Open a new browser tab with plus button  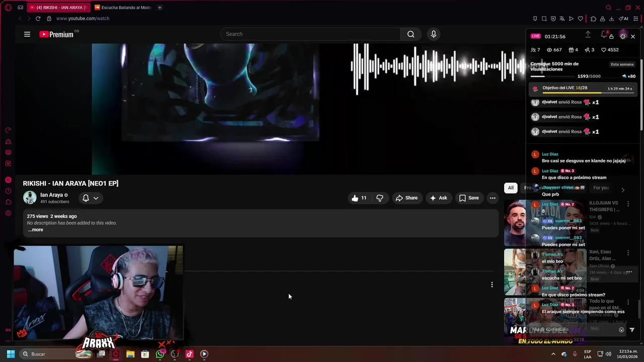159,8
